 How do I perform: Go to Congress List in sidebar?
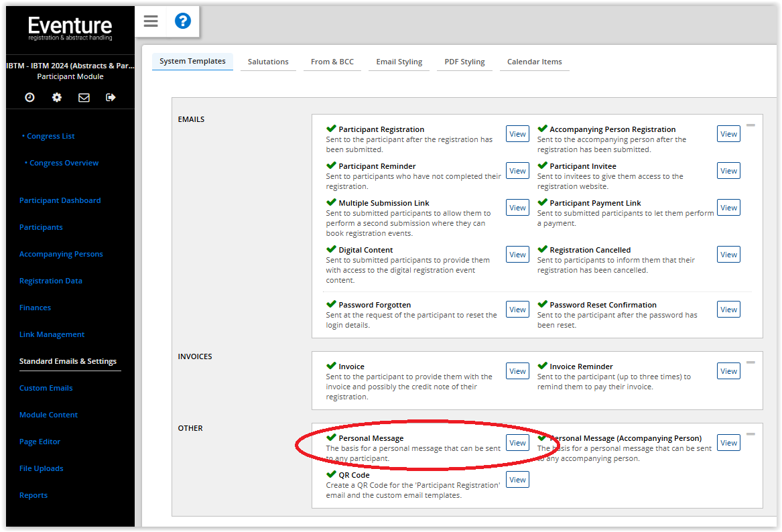[50, 136]
